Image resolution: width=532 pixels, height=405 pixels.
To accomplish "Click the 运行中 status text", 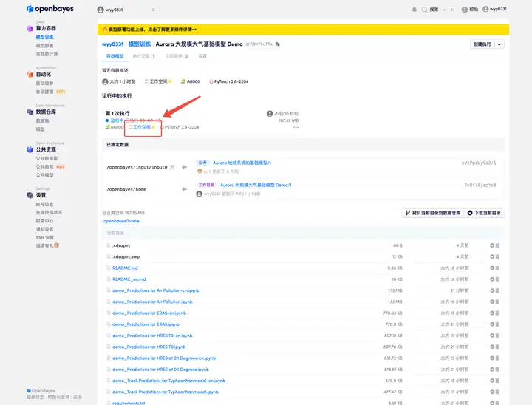I will tap(117, 120).
